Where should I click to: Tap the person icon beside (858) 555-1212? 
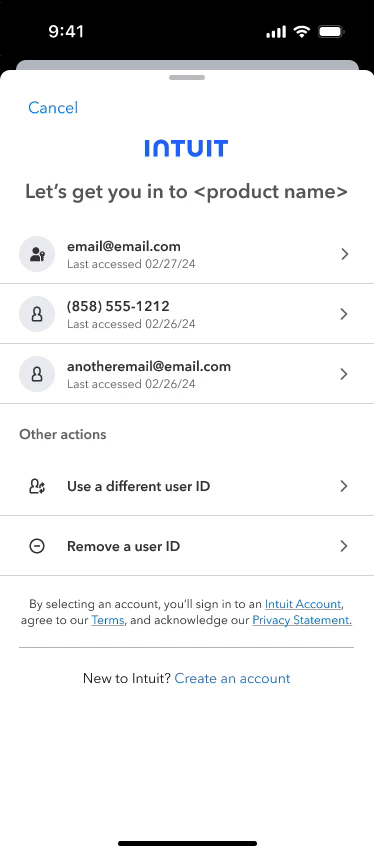coord(37,314)
